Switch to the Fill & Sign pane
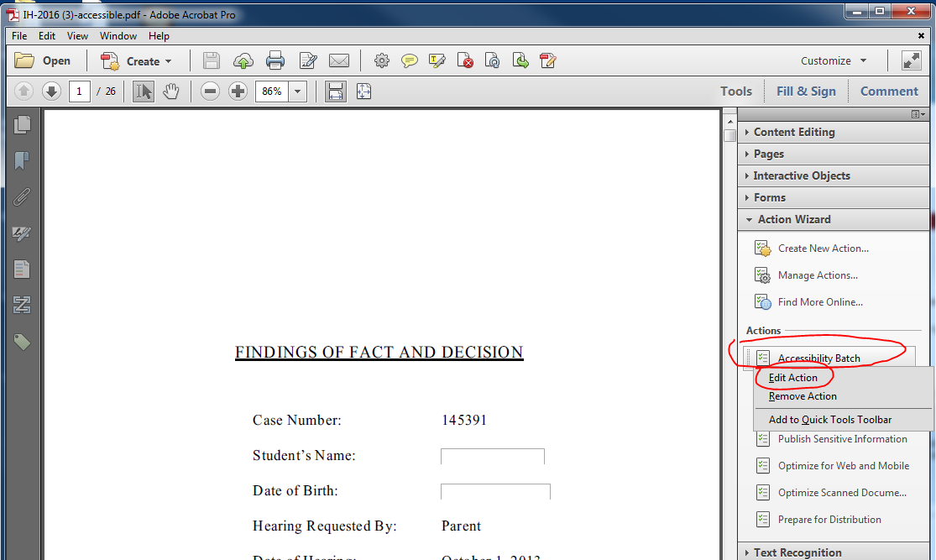This screenshot has height=560, width=936. (806, 92)
